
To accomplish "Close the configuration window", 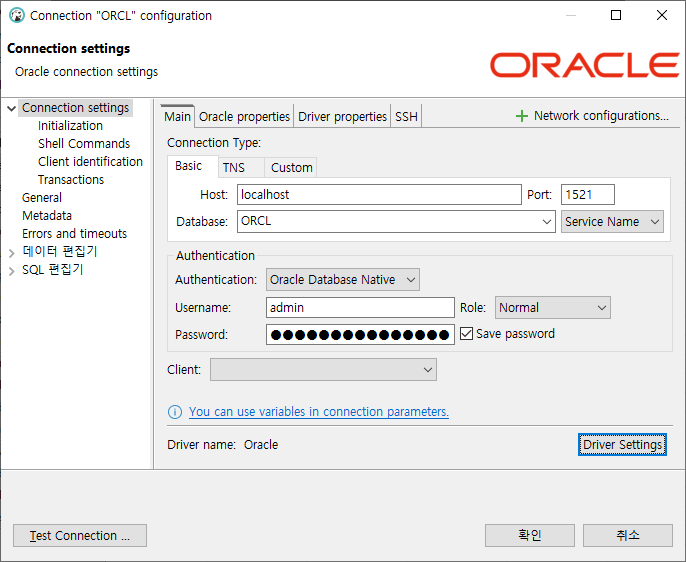I will [x=662, y=15].
